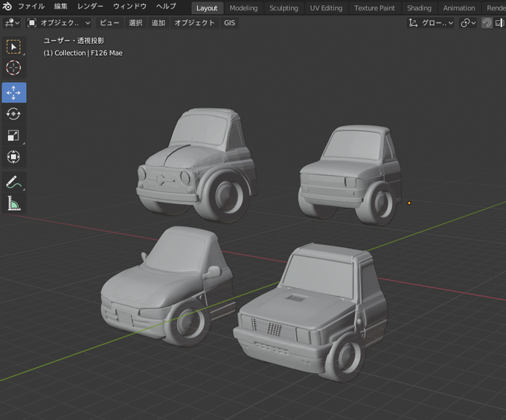Open the 編集 menu
This screenshot has width=506, height=420.
click(60, 6)
